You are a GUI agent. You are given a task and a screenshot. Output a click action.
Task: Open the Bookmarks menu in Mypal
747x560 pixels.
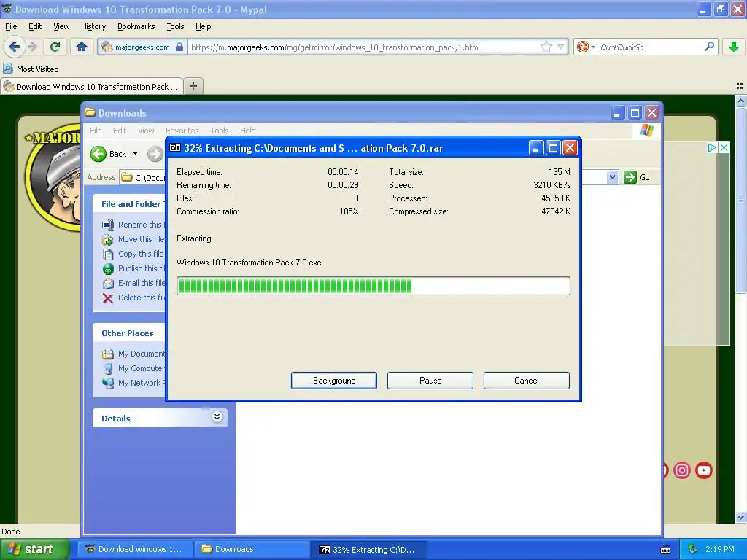(x=136, y=26)
